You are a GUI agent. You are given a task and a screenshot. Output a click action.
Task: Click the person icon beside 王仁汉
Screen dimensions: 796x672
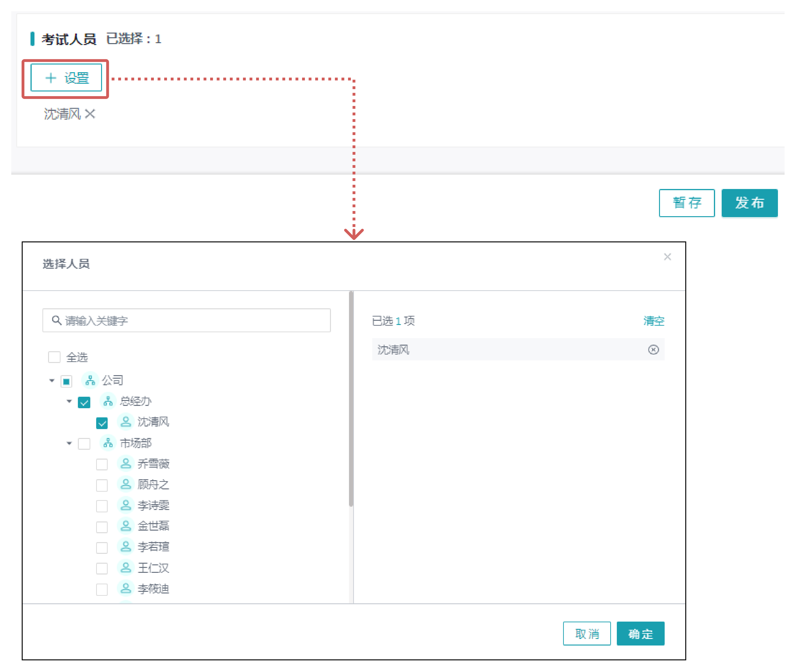(x=126, y=568)
